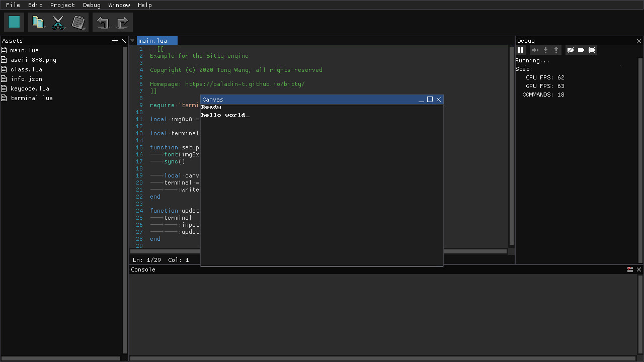Redo the last edit

[x=122, y=22]
